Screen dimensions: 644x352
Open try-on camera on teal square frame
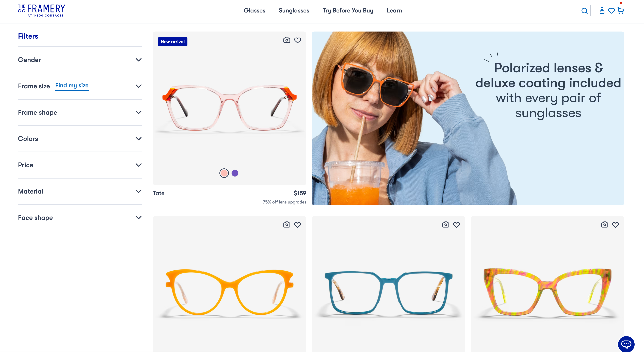(x=446, y=225)
